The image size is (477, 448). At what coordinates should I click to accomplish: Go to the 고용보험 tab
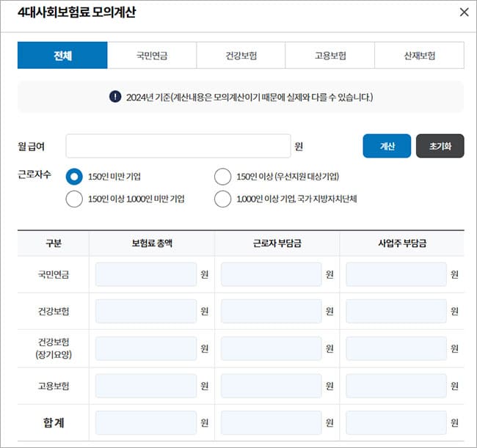click(x=330, y=55)
